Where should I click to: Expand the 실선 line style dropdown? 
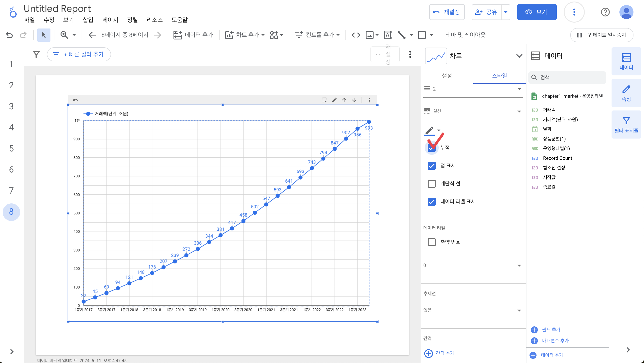[473, 111]
